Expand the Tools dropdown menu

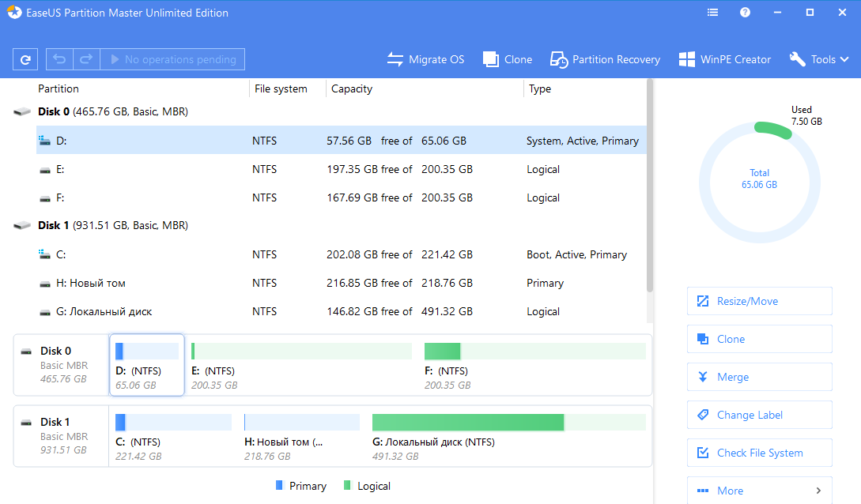pyautogui.click(x=819, y=59)
